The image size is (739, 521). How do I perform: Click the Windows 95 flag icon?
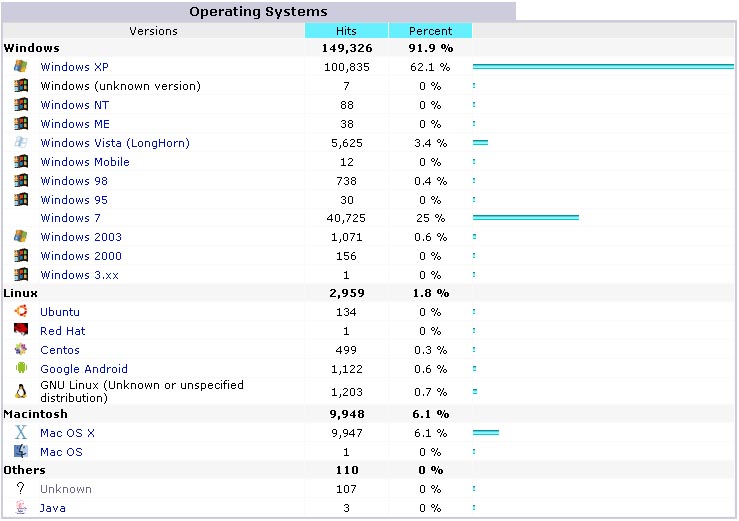click(21, 199)
